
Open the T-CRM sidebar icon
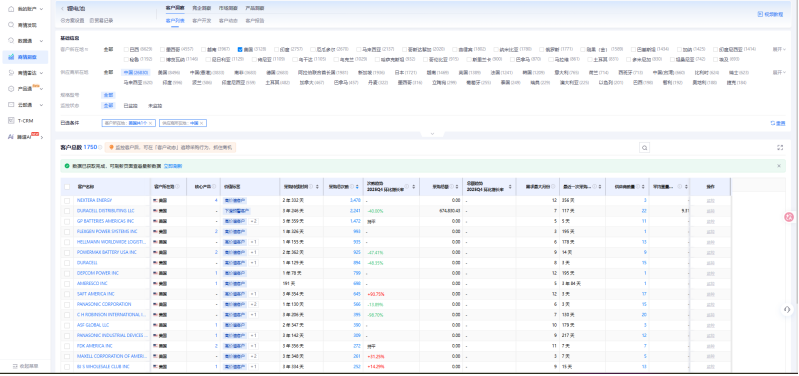tap(11, 121)
